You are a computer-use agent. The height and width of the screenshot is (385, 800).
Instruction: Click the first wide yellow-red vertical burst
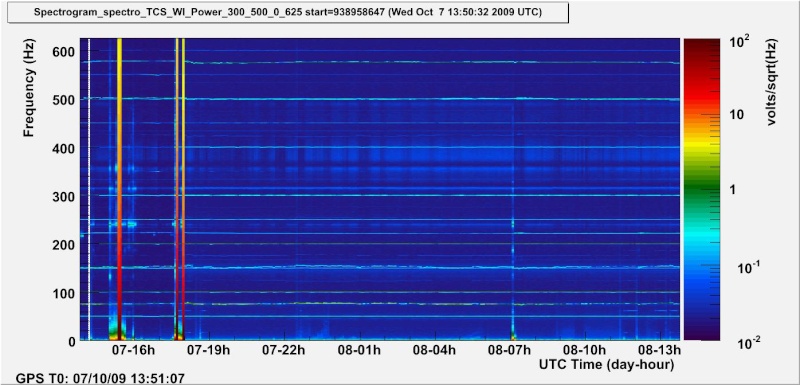click(119, 189)
